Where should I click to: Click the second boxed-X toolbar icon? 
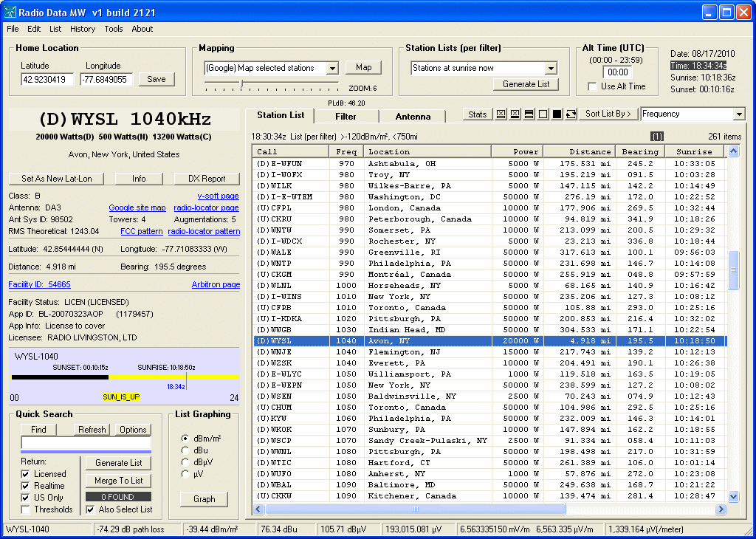pos(515,114)
